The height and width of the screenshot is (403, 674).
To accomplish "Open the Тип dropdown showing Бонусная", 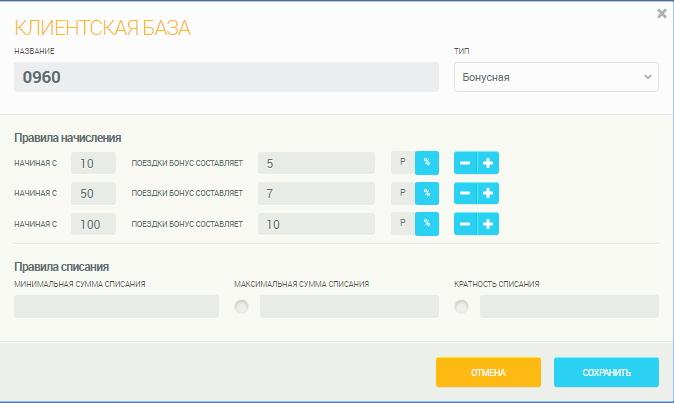I will coord(556,77).
